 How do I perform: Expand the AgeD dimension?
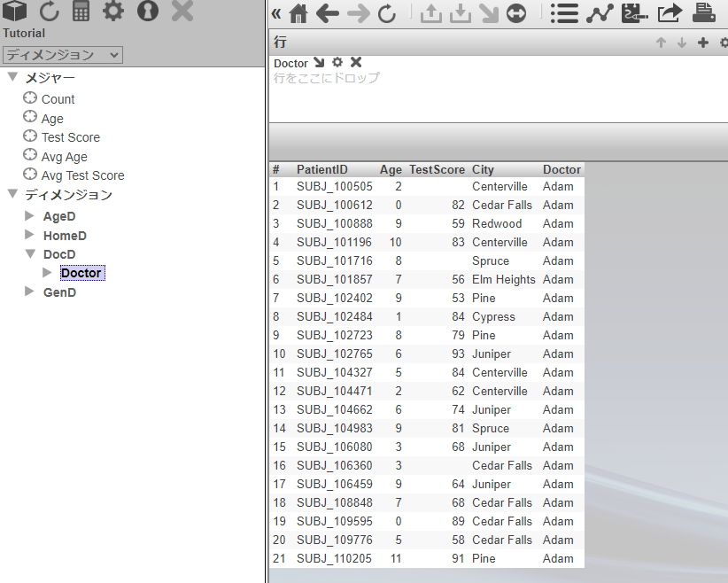[30, 216]
